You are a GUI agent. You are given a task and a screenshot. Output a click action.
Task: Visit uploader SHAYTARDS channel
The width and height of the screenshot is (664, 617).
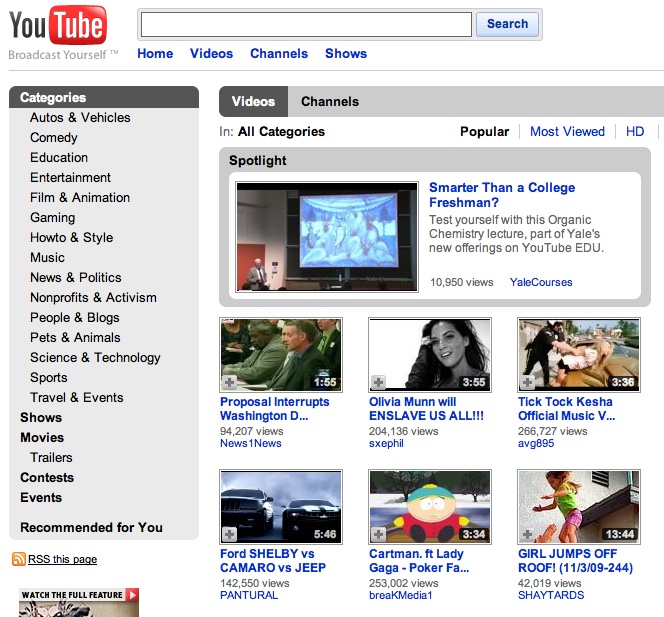(x=551, y=595)
